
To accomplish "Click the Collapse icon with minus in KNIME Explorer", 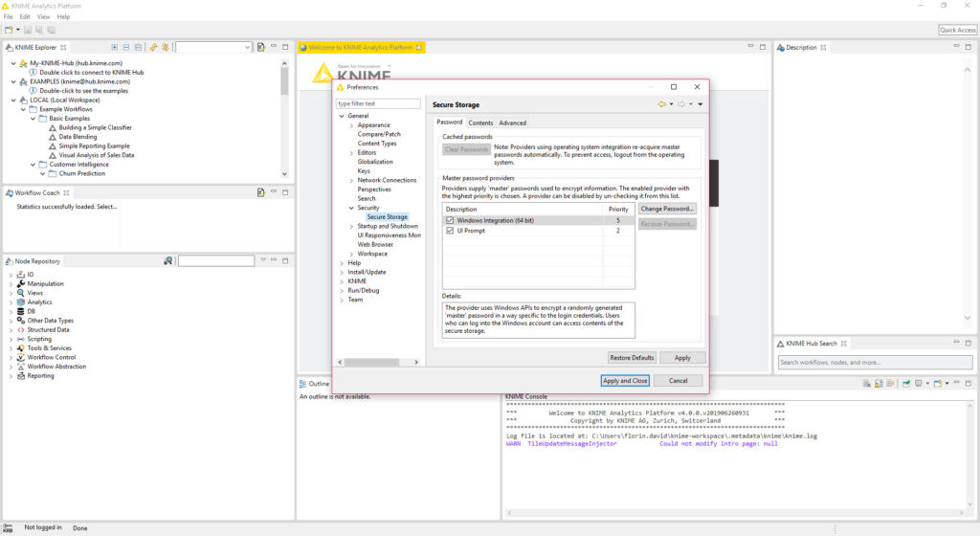I will (126, 48).
